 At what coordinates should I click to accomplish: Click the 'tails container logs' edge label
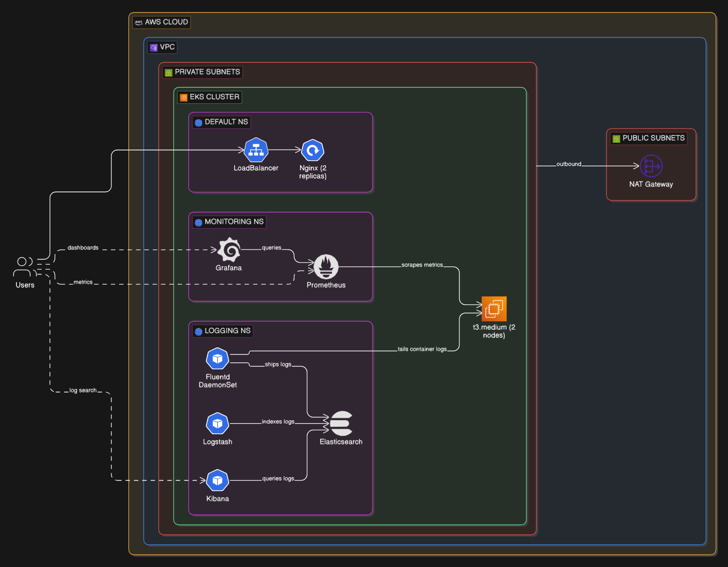422,349
